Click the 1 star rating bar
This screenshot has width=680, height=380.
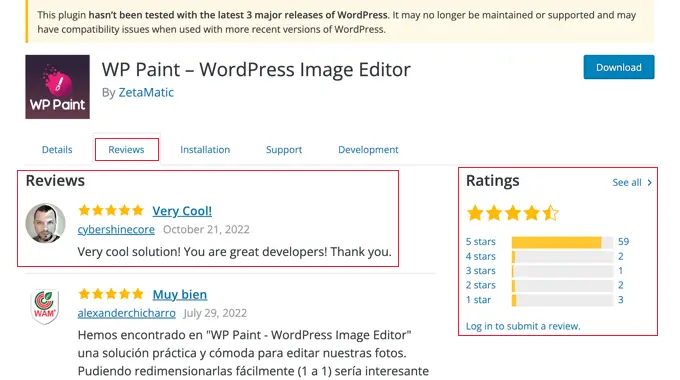pos(562,300)
